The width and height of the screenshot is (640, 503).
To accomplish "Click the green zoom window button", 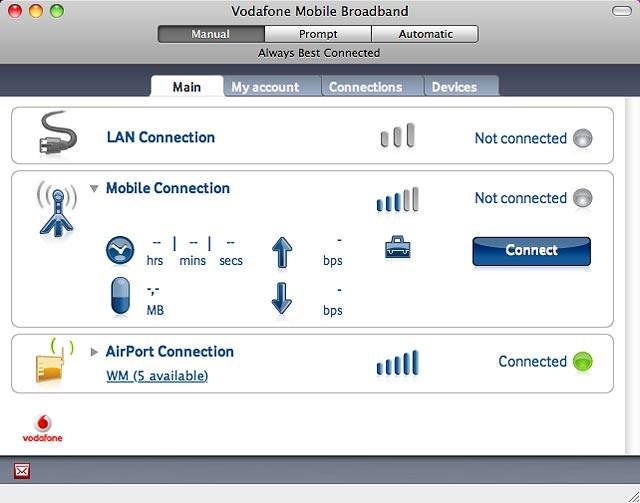I will (x=57, y=11).
